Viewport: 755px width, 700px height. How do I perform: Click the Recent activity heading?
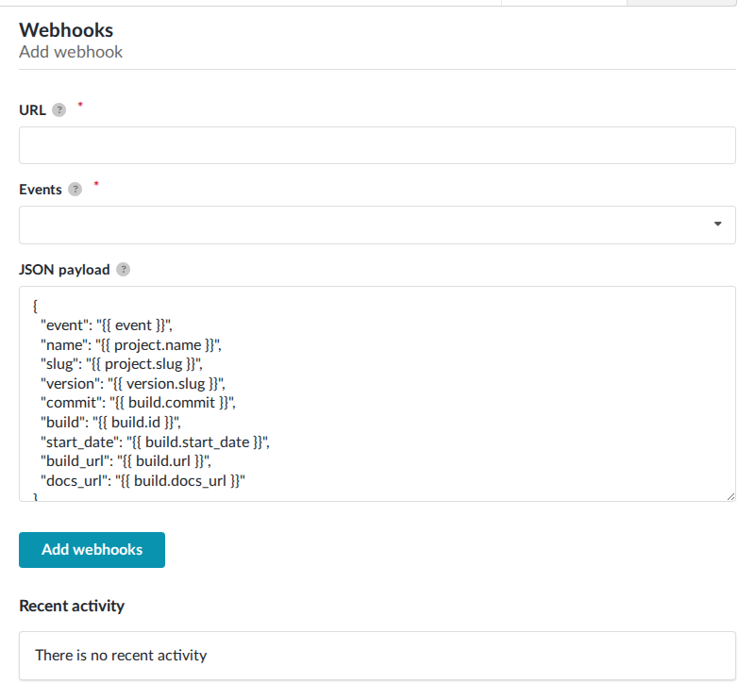click(71, 606)
